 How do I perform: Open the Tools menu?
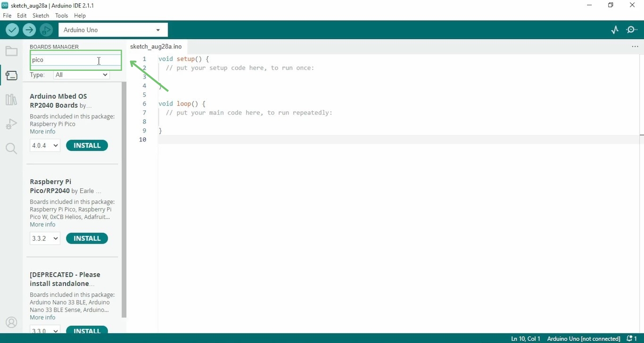61,16
